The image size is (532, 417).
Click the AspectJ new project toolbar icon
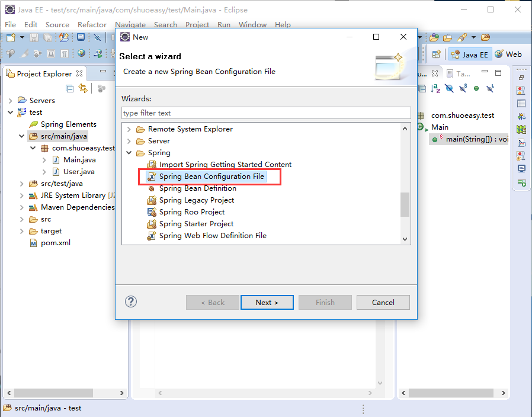pyautogui.click(x=64, y=37)
